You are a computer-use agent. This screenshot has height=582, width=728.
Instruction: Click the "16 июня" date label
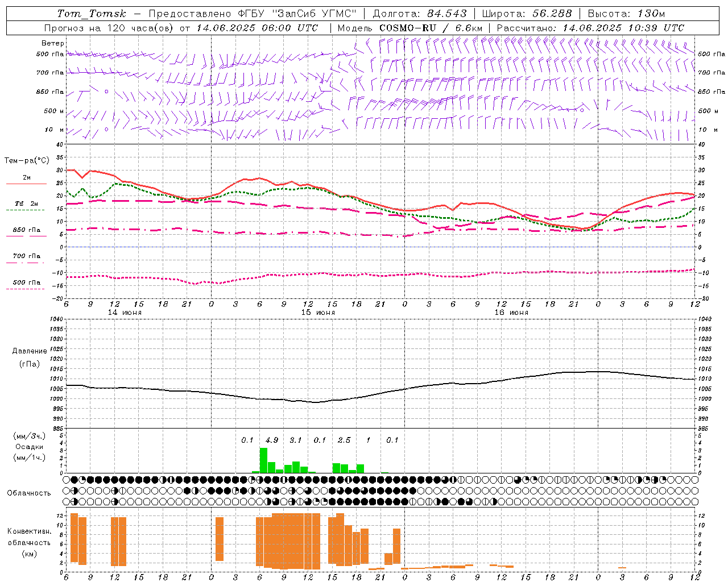(511, 313)
